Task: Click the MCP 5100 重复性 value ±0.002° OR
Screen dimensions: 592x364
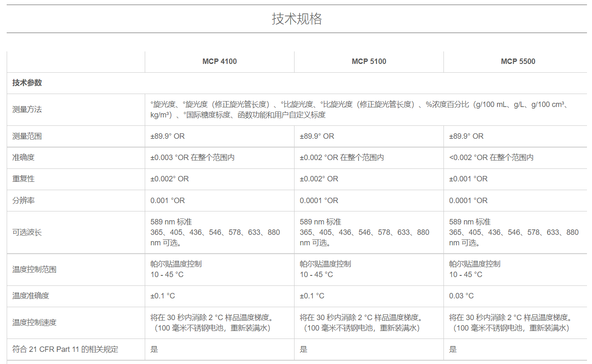Action: click(319, 179)
